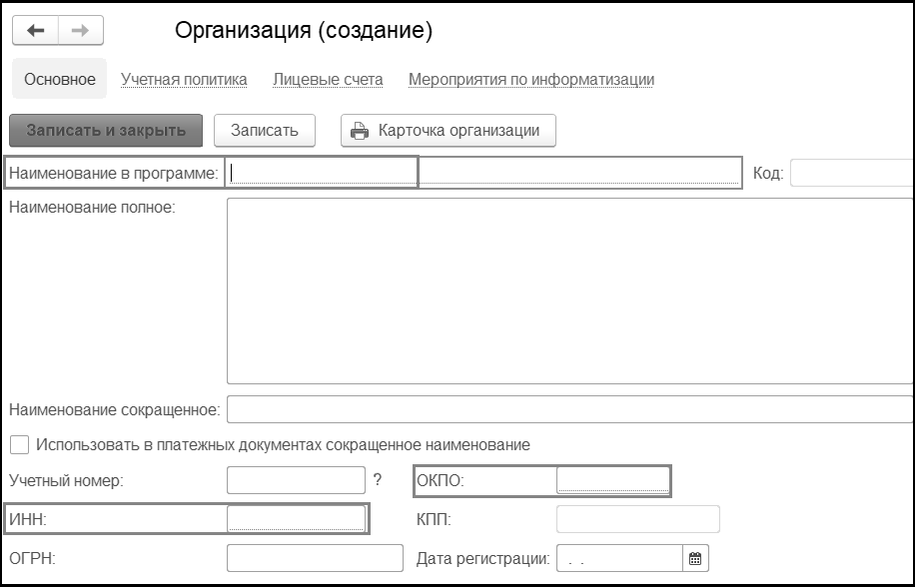Focus the ОКПО input field
The image size is (915, 588).
[611, 480]
